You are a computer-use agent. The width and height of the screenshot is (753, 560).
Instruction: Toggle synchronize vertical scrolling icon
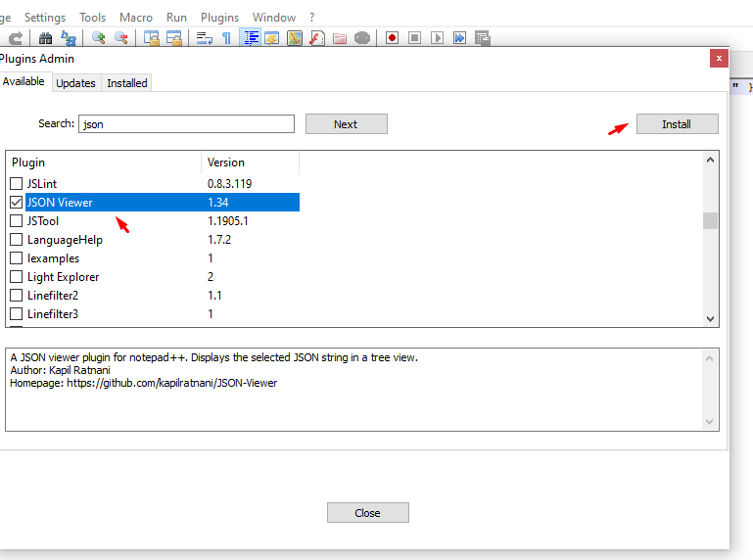[152, 38]
